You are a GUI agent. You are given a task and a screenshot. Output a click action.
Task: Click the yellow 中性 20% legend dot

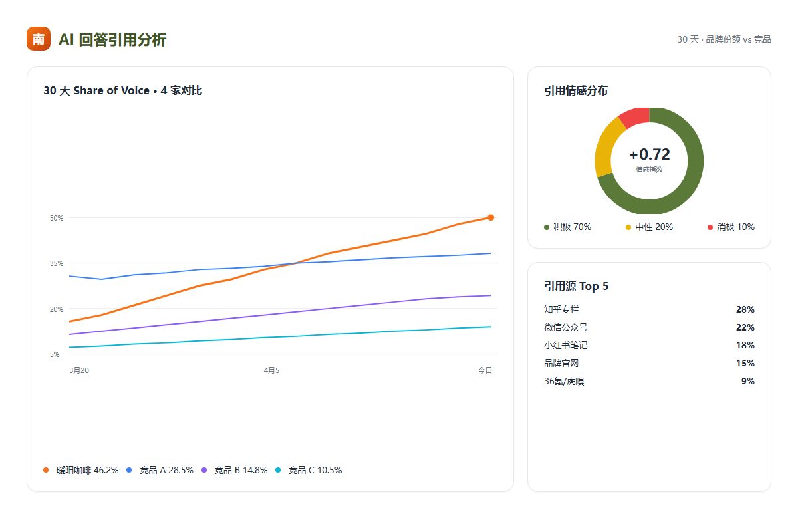[628, 227]
